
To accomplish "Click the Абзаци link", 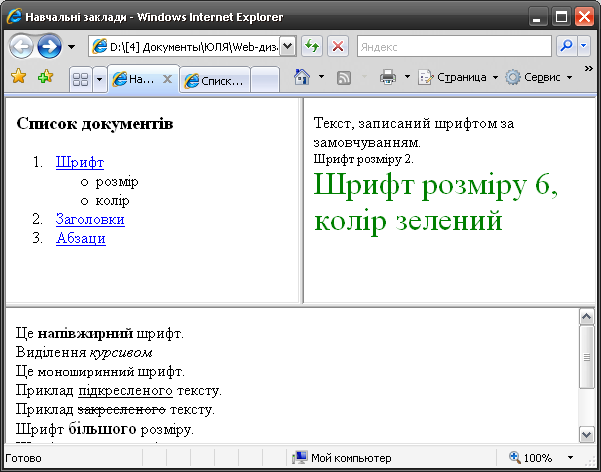I will pyautogui.click(x=80, y=238).
